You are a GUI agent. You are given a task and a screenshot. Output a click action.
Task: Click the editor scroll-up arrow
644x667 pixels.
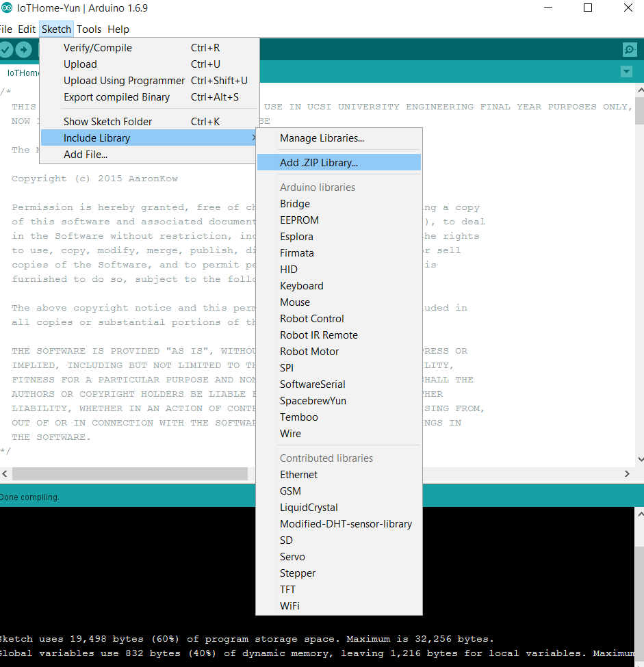640,90
